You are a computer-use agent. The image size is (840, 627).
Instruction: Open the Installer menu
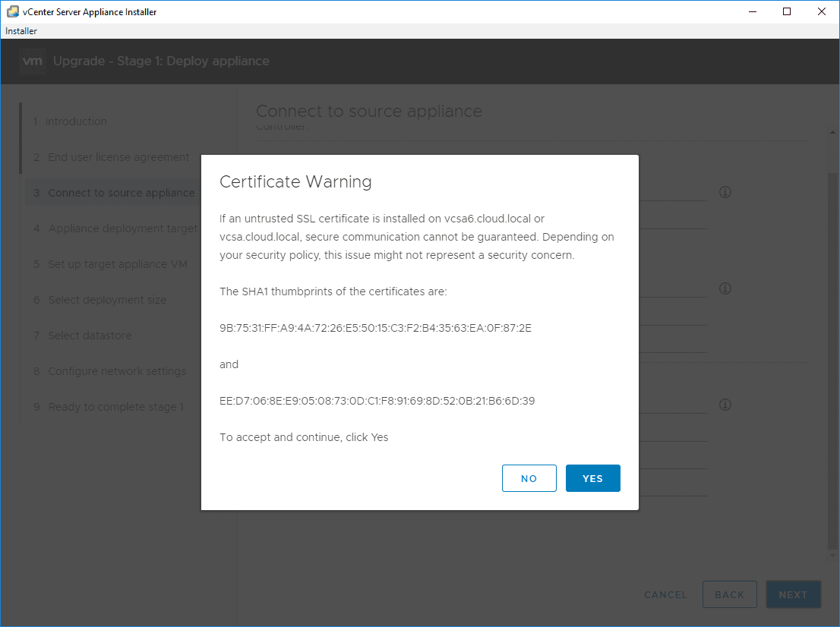point(21,30)
